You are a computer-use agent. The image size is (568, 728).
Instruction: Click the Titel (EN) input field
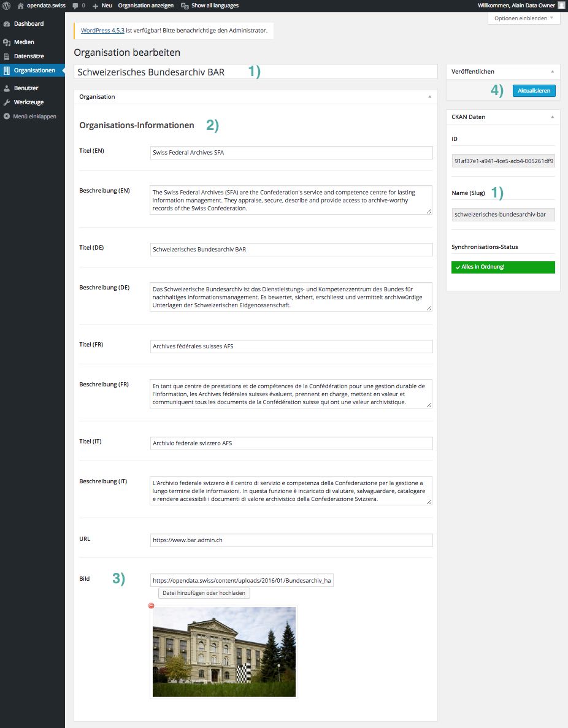291,153
